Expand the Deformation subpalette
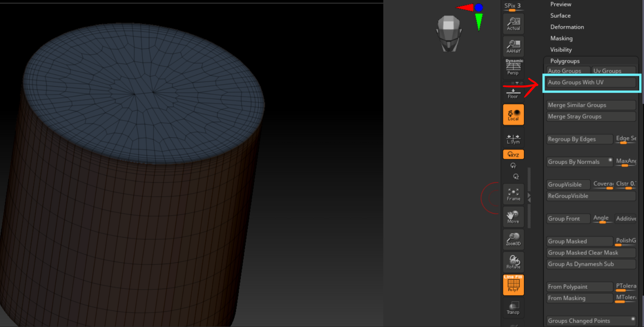 [x=567, y=27]
